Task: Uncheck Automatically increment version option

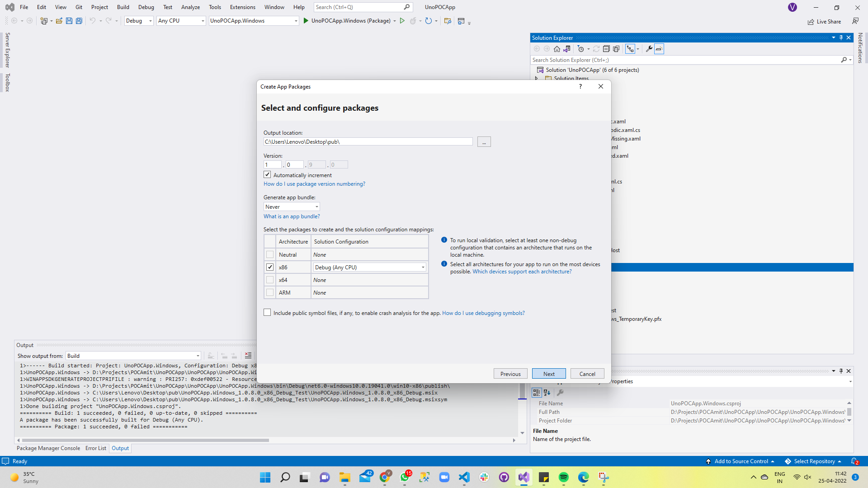Action: tap(267, 175)
